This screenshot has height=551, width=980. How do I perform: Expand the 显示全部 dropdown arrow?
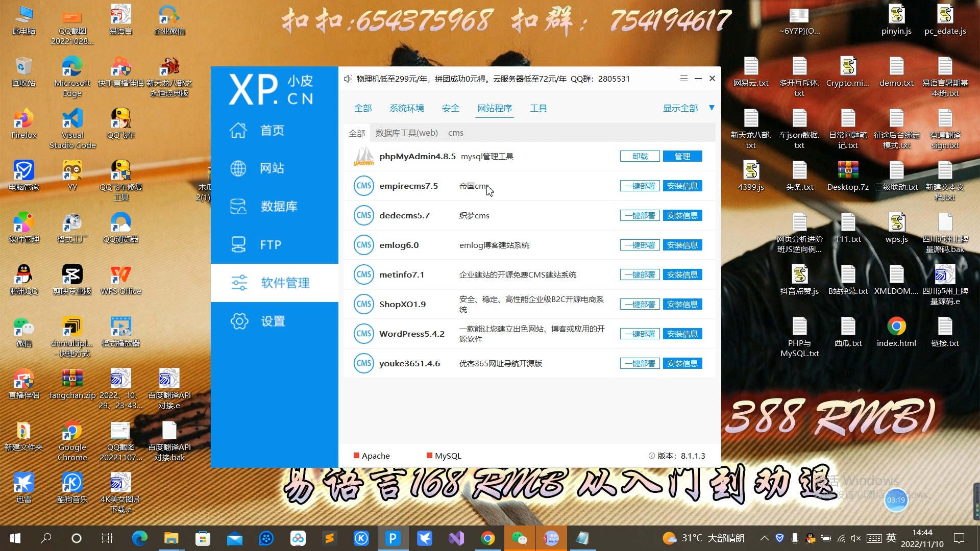pyautogui.click(x=712, y=108)
